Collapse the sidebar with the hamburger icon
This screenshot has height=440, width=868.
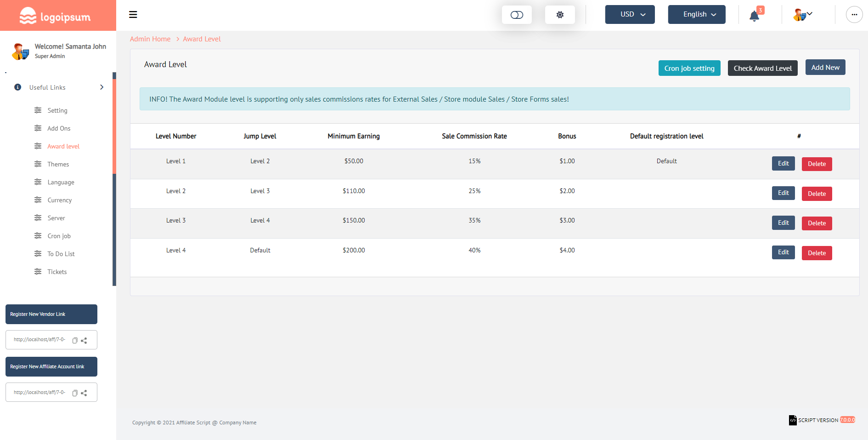(x=133, y=14)
